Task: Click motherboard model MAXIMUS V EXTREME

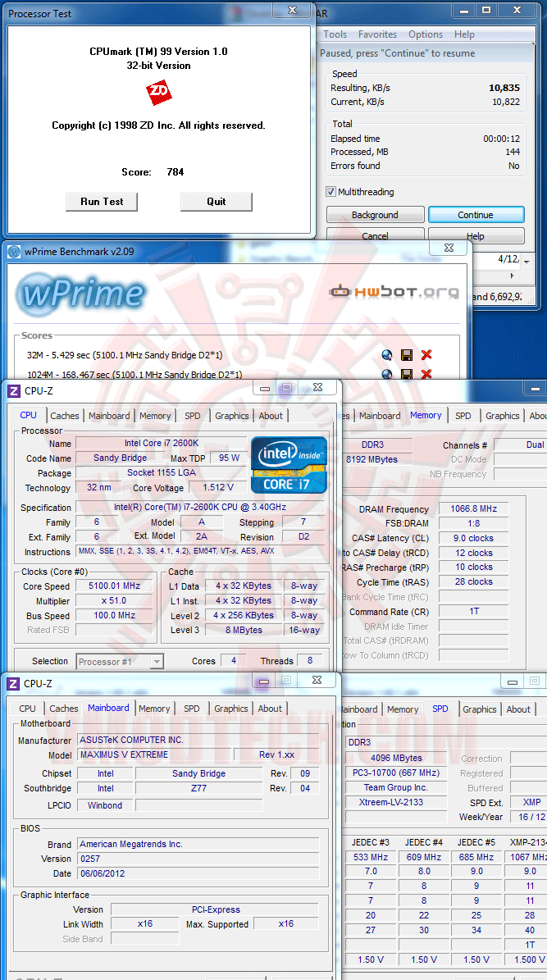Action: tap(154, 754)
